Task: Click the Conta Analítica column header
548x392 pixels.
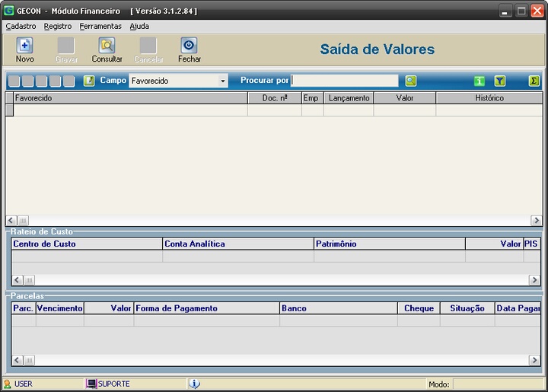Action: [238, 244]
